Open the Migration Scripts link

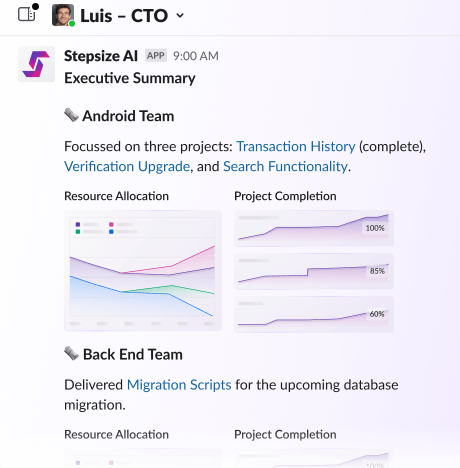pyautogui.click(x=179, y=385)
